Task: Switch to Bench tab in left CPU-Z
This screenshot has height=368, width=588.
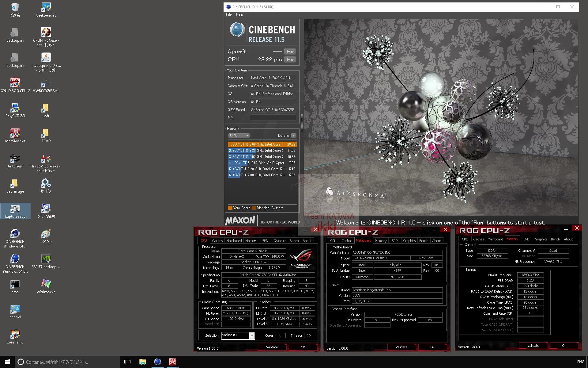Action: coord(294,241)
